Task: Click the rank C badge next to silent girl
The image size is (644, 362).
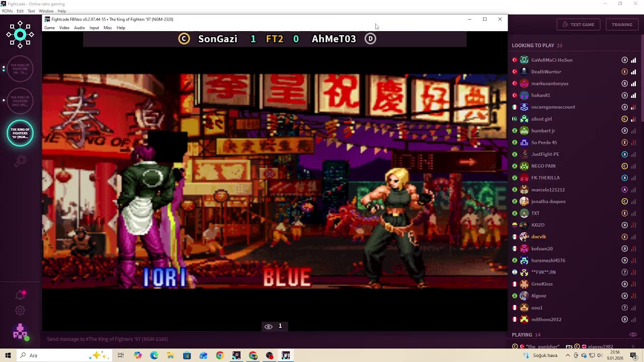Action: (624, 119)
